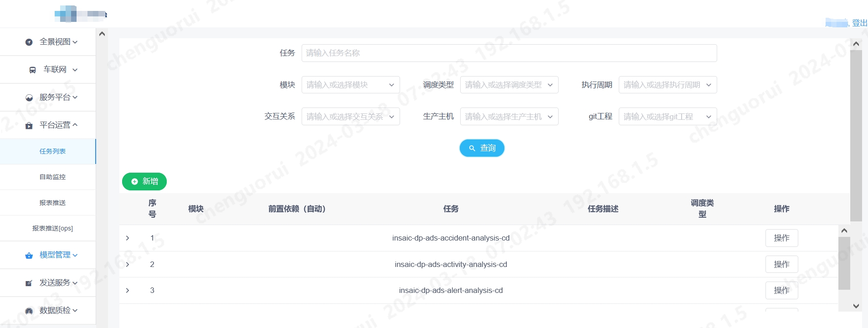Expand the 服务平台 menu

point(48,97)
